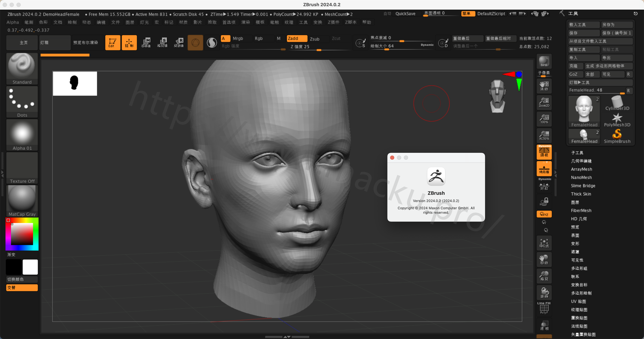Open the 笔刷 menu
The width and height of the screenshot is (644, 339).
click(x=29, y=22)
